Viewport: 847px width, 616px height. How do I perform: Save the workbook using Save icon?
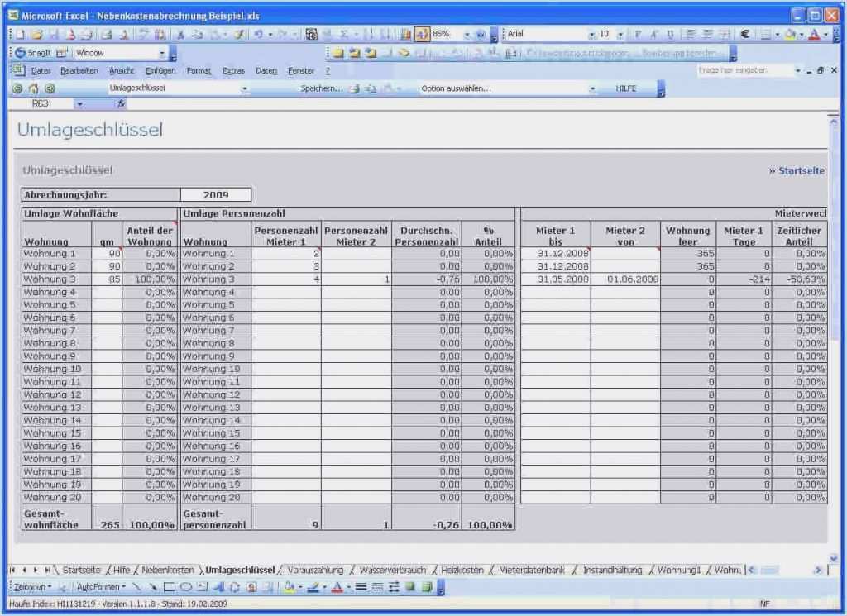click(x=54, y=34)
